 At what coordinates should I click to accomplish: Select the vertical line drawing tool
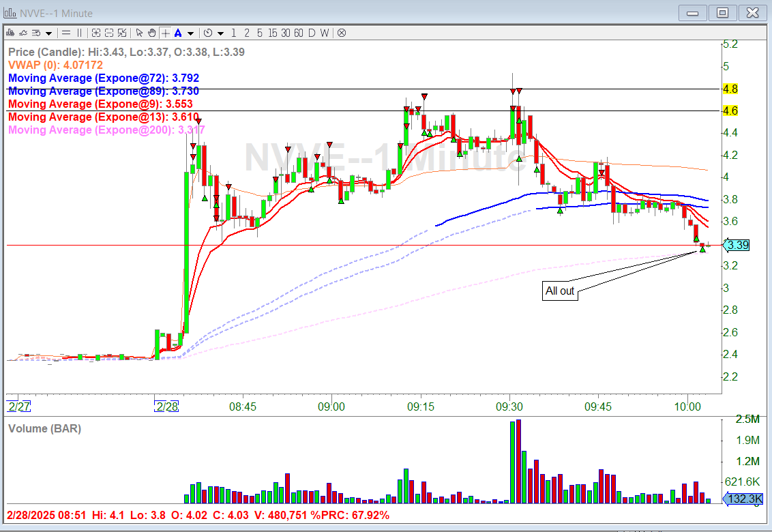79,33
